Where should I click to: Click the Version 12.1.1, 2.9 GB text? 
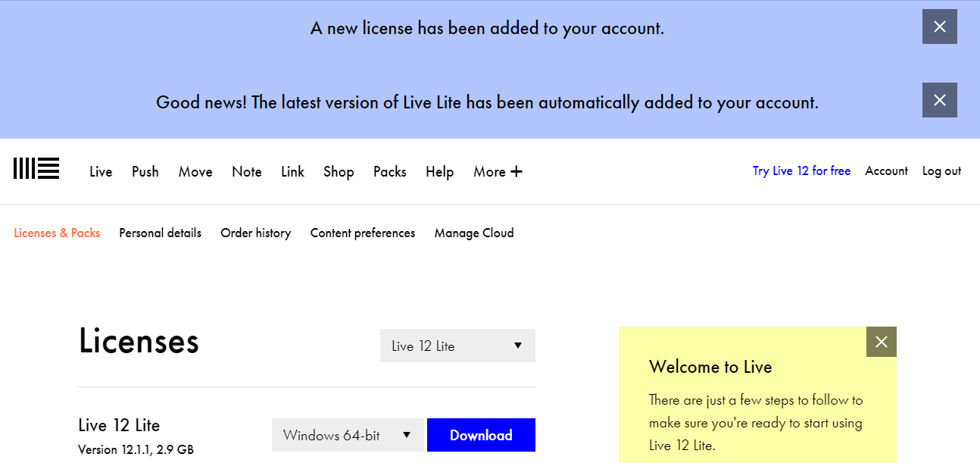pyautogui.click(x=136, y=449)
